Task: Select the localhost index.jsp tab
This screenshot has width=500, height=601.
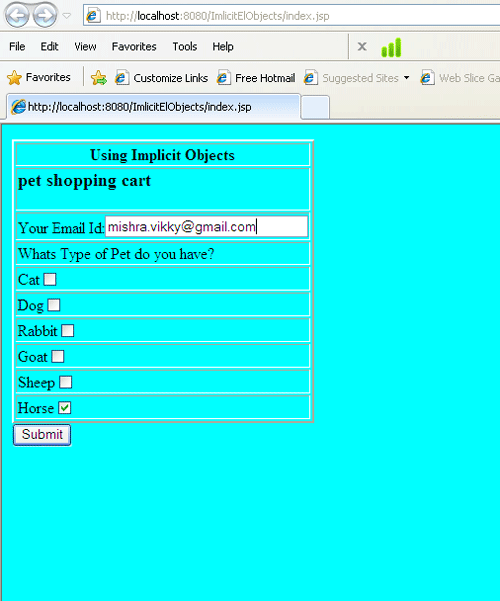Action: [153, 107]
